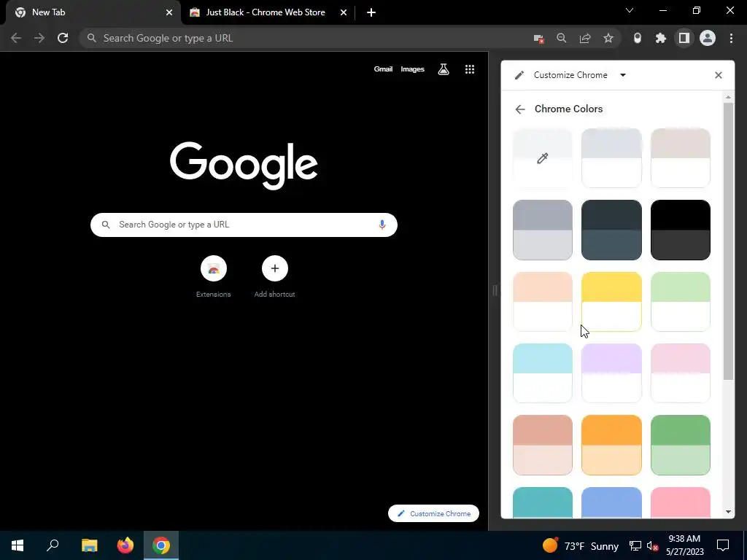The width and height of the screenshot is (747, 560).
Task: Click the side panel scrollbar down arrow
Action: pyautogui.click(x=728, y=512)
